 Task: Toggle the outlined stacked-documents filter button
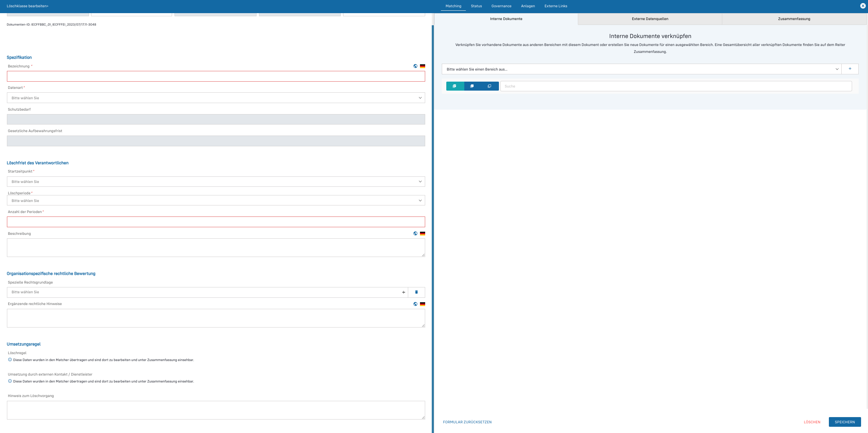[x=489, y=86]
